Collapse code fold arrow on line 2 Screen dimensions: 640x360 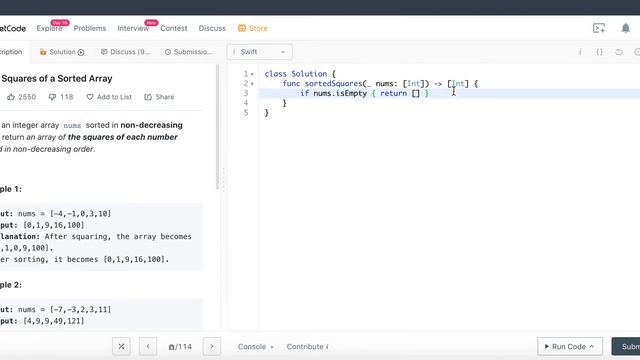point(252,84)
